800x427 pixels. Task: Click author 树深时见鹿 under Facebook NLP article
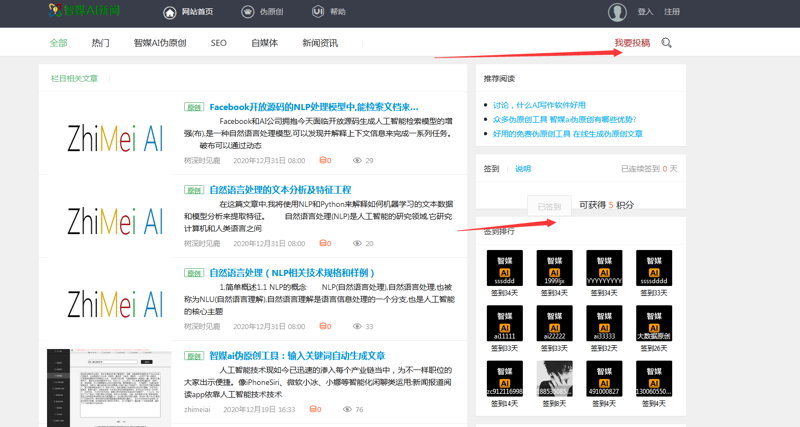pos(202,160)
